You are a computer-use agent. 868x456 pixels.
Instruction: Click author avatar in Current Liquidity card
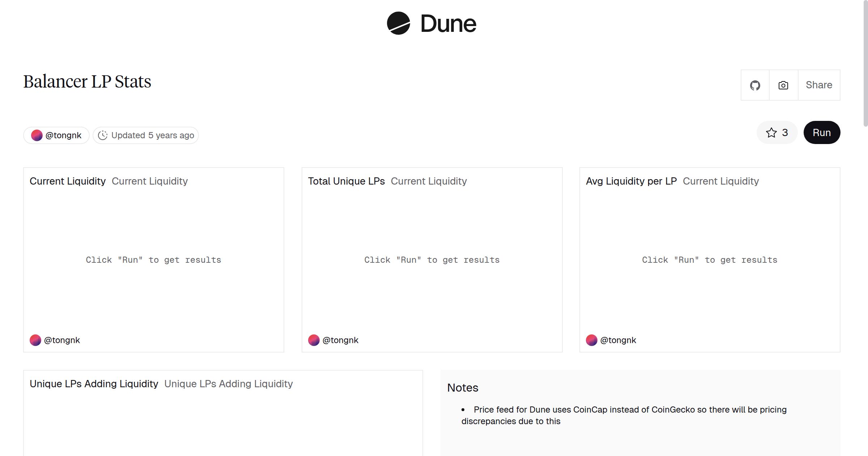click(35, 340)
